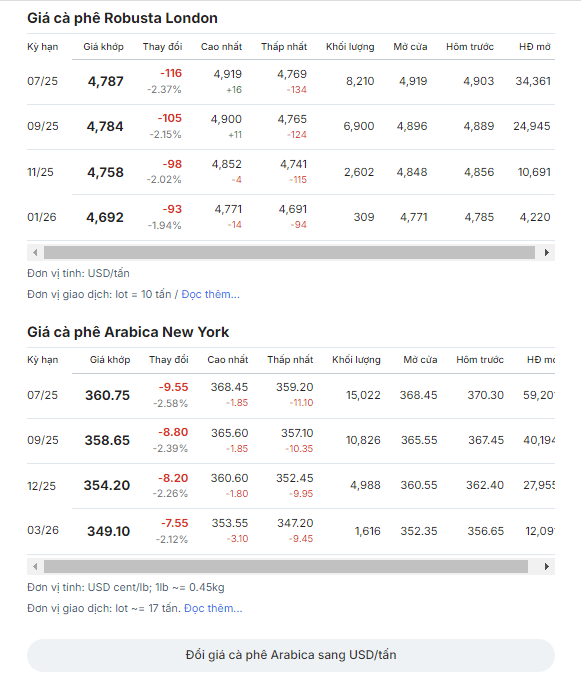Click the Hôm trước header in Robusta table
Image resolution: width=581 pixels, height=682 pixels.
[x=470, y=47]
